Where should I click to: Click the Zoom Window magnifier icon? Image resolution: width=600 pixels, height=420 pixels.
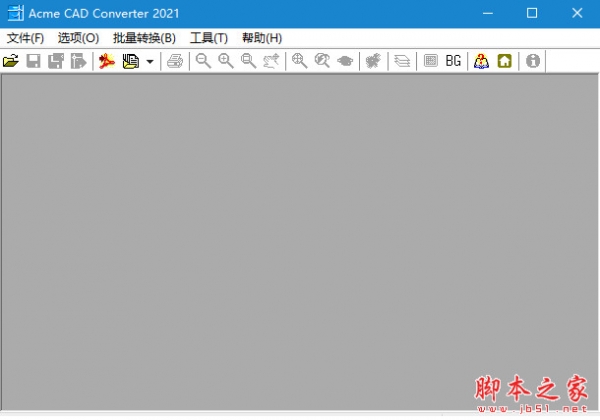click(x=248, y=61)
